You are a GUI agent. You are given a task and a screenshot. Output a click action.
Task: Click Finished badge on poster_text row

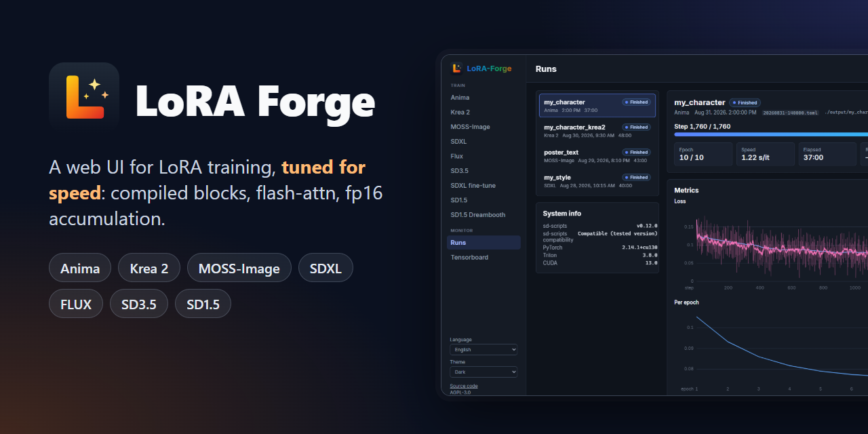pyautogui.click(x=636, y=152)
